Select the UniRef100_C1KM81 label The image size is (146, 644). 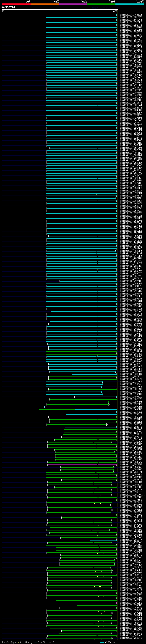[131, 394]
